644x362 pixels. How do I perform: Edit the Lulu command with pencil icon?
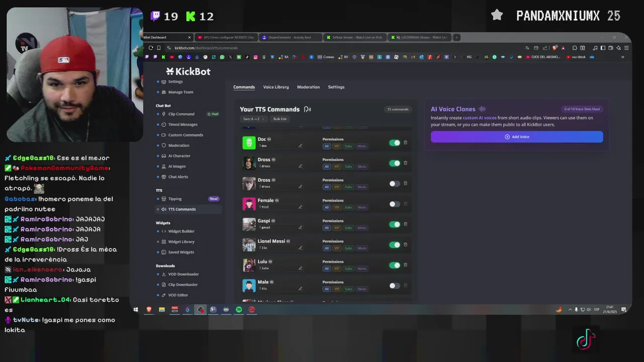(300, 268)
